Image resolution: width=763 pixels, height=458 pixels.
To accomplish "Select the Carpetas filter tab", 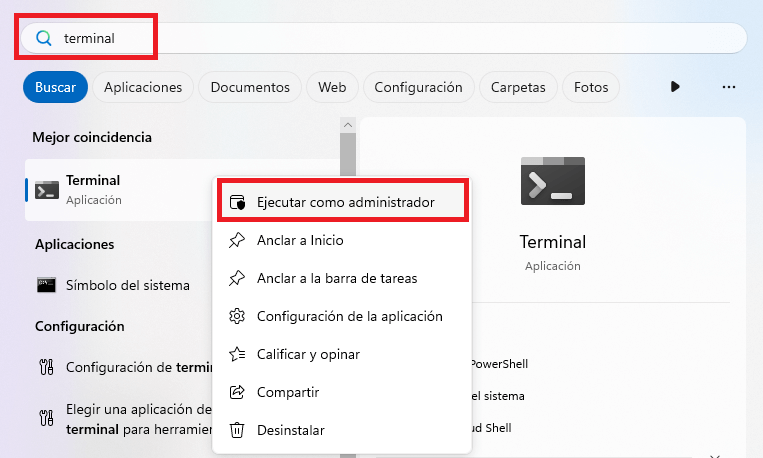I will [x=518, y=87].
